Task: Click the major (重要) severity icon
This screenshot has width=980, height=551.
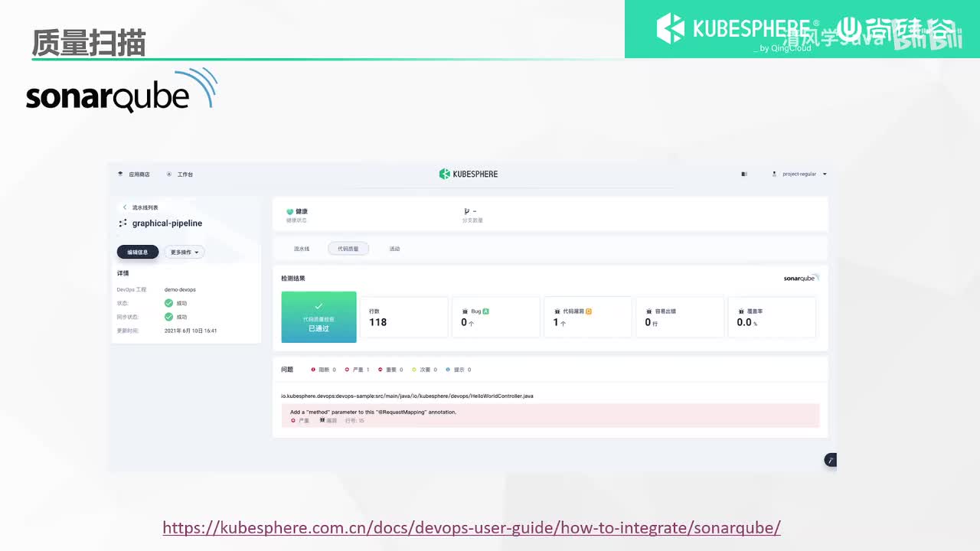Action: [x=381, y=370]
